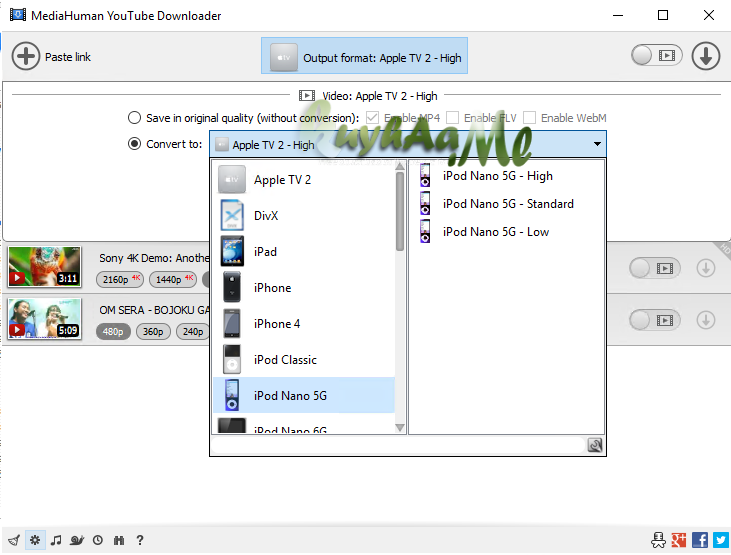Click the DivX format icon
This screenshot has width=731, height=555.
pyautogui.click(x=232, y=215)
